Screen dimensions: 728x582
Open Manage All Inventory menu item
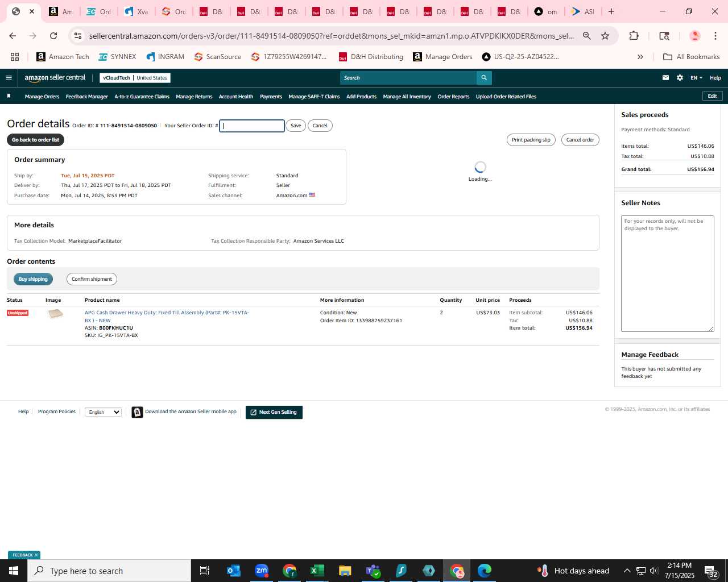(407, 97)
